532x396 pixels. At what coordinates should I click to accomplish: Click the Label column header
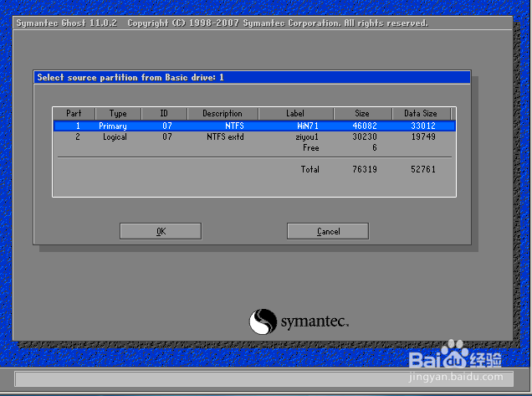click(x=295, y=113)
